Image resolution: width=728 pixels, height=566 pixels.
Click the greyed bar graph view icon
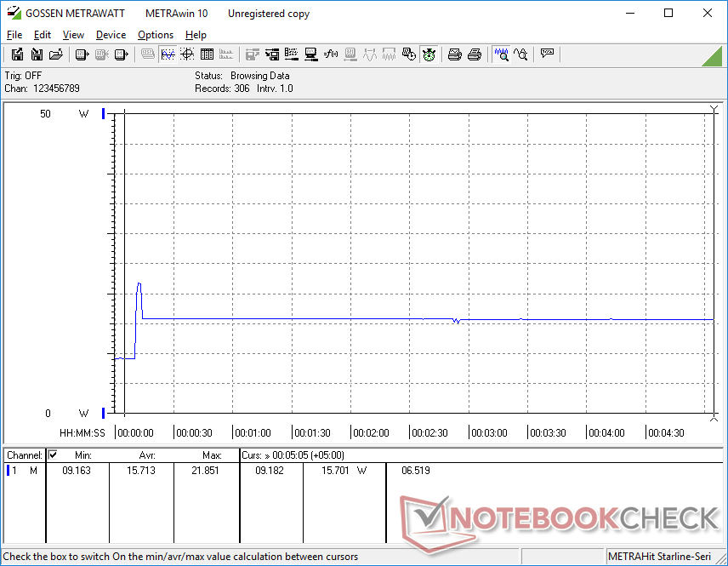point(226,54)
